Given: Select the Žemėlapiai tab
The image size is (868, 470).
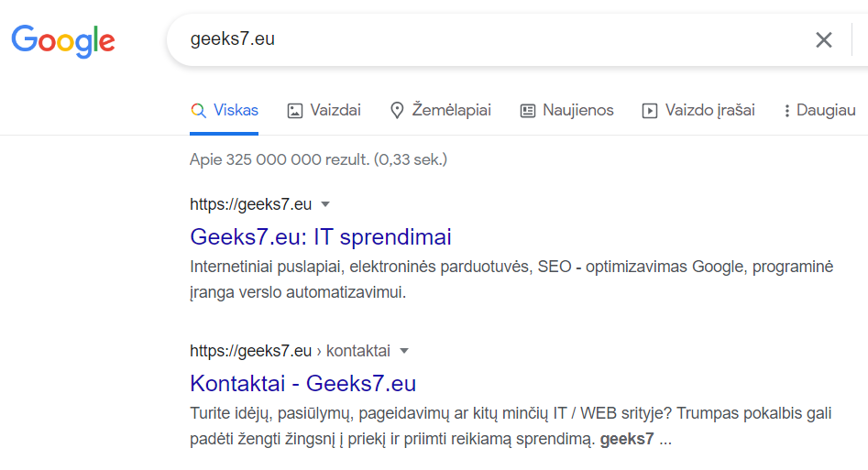Looking at the screenshot, I should (441, 110).
